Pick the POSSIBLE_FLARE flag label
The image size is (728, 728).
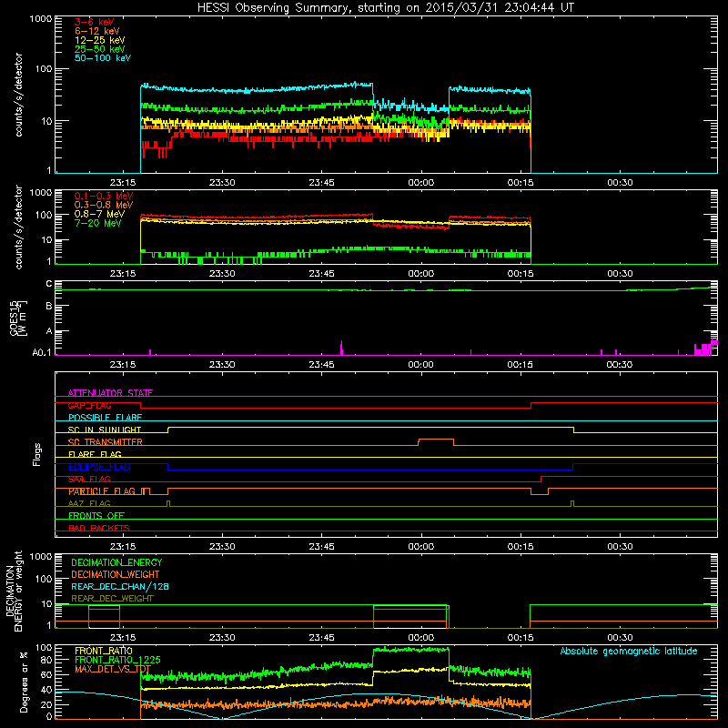105,418
